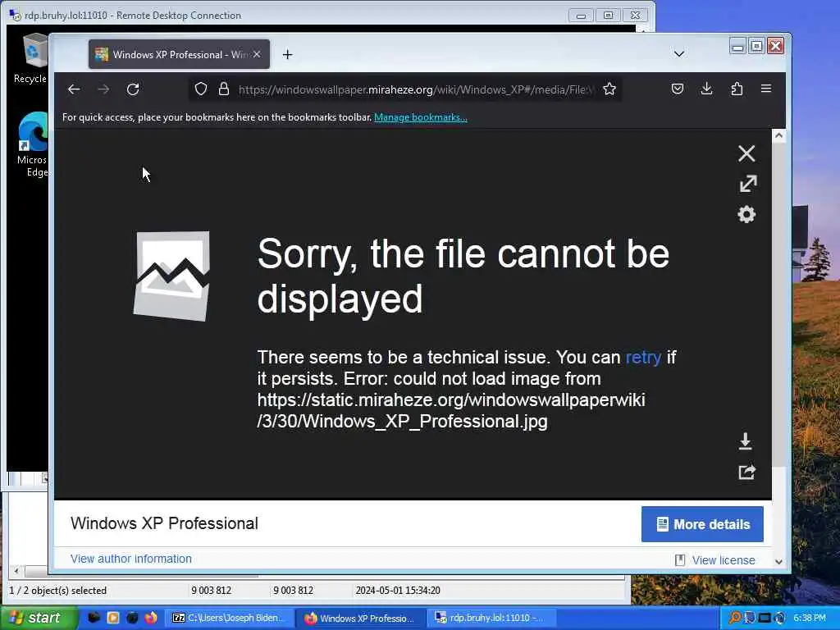Download this file from media viewer

coord(745,441)
